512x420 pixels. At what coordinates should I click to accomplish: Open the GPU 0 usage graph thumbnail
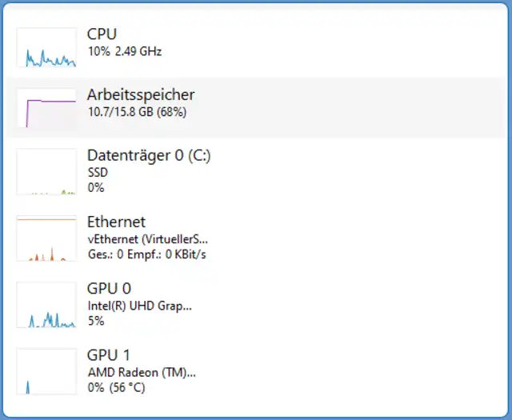46,306
